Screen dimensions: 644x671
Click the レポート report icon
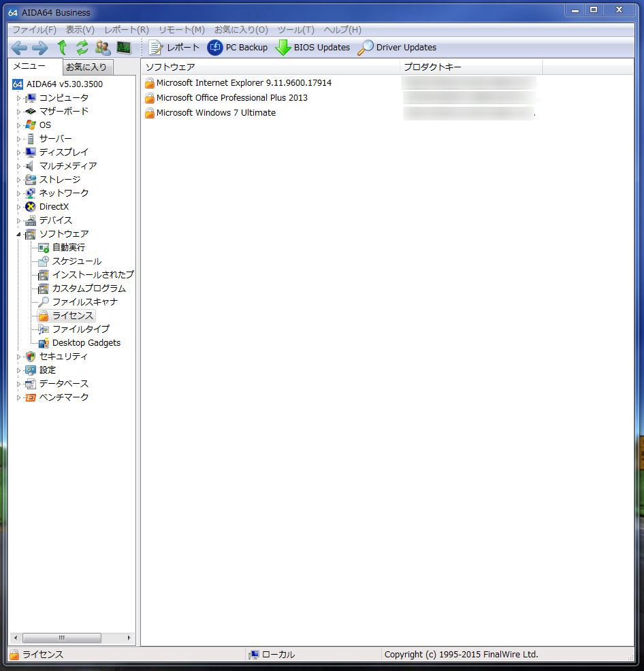click(x=155, y=48)
